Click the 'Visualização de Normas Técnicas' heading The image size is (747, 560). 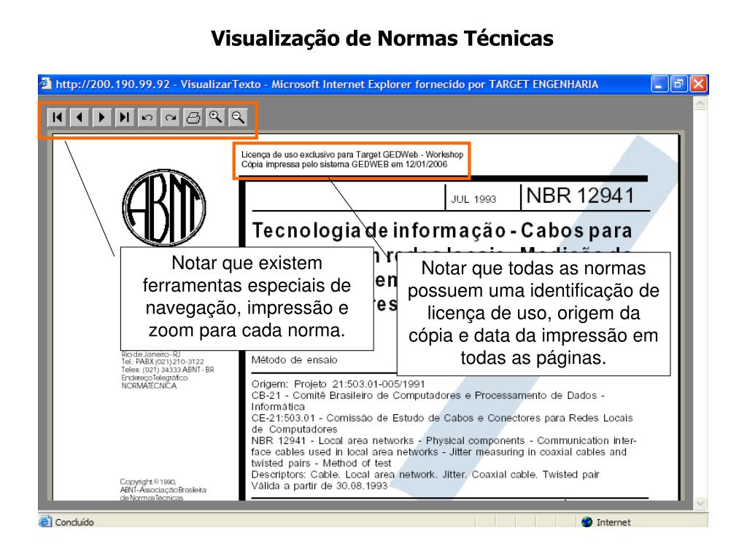click(x=382, y=38)
